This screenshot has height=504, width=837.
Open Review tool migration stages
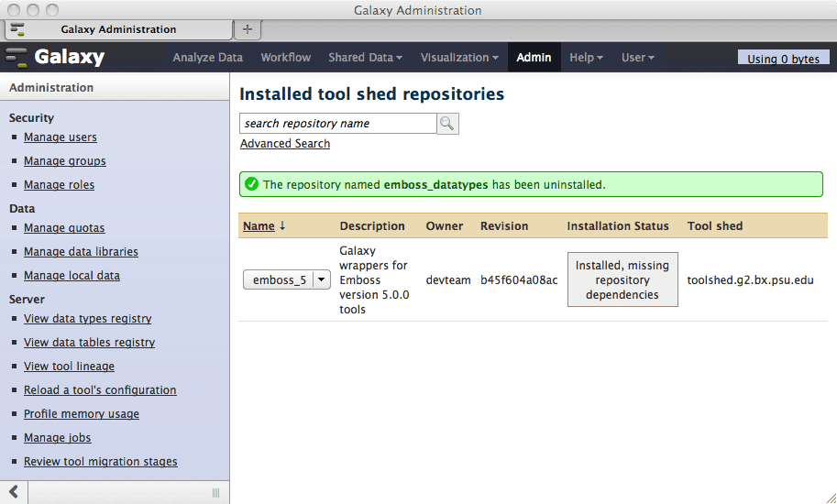coord(101,462)
